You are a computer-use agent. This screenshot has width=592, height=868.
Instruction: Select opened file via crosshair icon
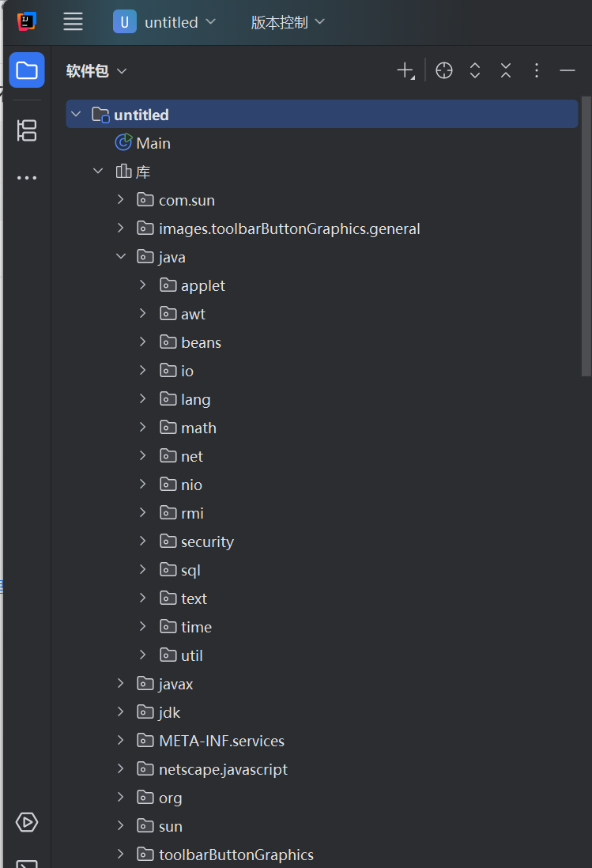click(443, 71)
